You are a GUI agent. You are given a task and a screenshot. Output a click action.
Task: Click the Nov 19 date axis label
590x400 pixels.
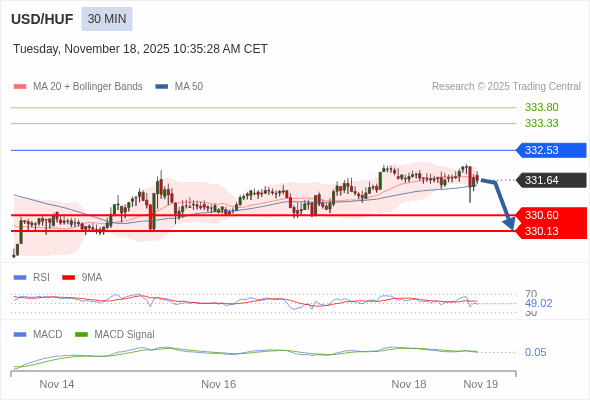(x=481, y=384)
